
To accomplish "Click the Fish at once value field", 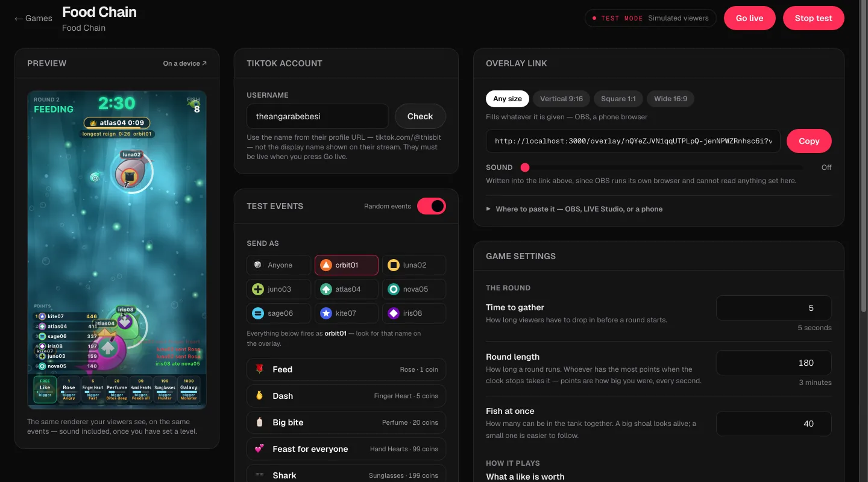I will (x=774, y=424).
